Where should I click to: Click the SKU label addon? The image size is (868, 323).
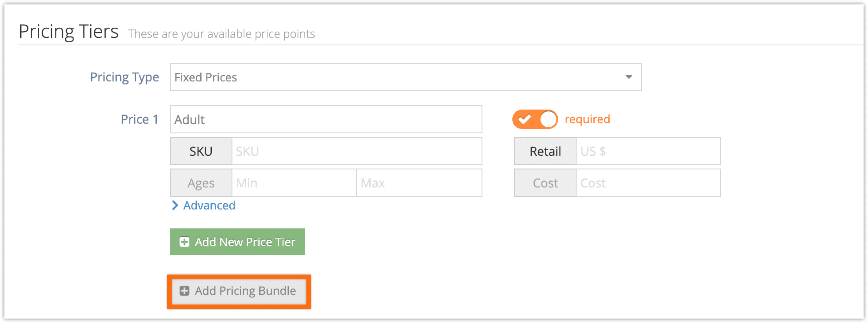click(201, 151)
